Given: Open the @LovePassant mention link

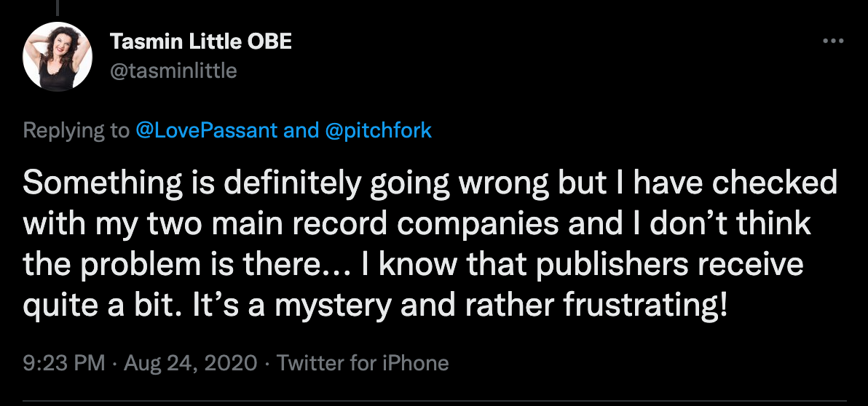Looking at the screenshot, I should [206, 130].
